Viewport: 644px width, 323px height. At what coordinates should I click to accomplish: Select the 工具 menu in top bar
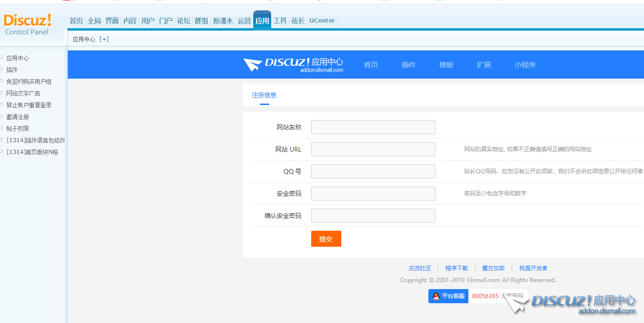pyautogui.click(x=280, y=21)
